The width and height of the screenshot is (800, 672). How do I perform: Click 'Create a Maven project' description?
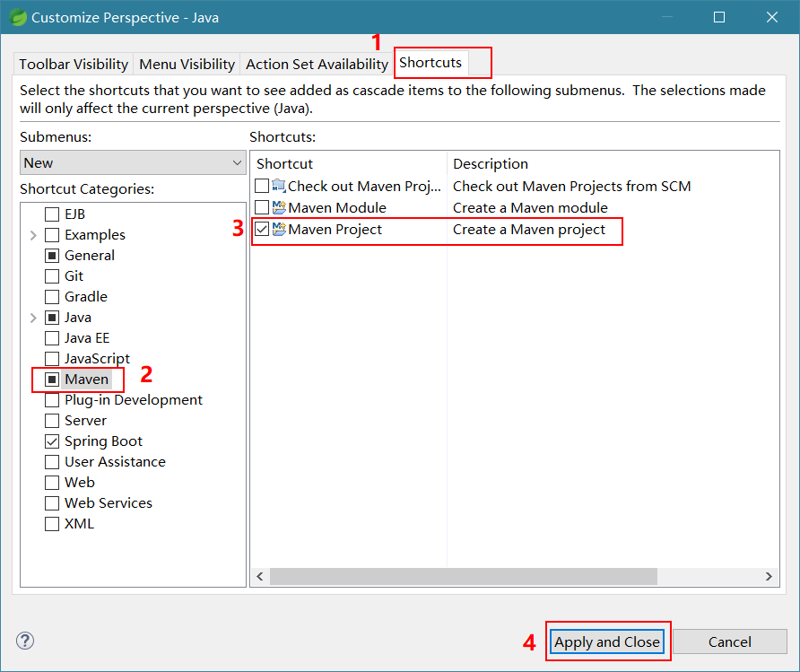529,230
